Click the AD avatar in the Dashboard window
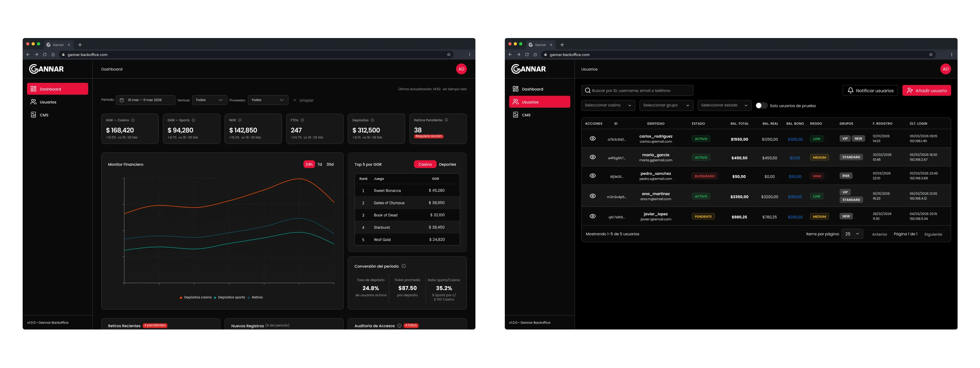Viewport: 980px width, 368px height. (461, 69)
